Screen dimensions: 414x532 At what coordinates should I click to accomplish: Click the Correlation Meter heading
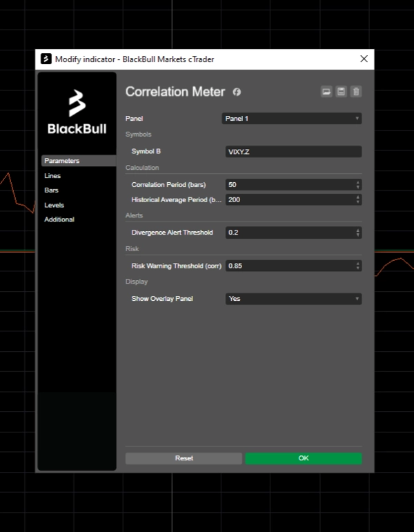coord(175,92)
